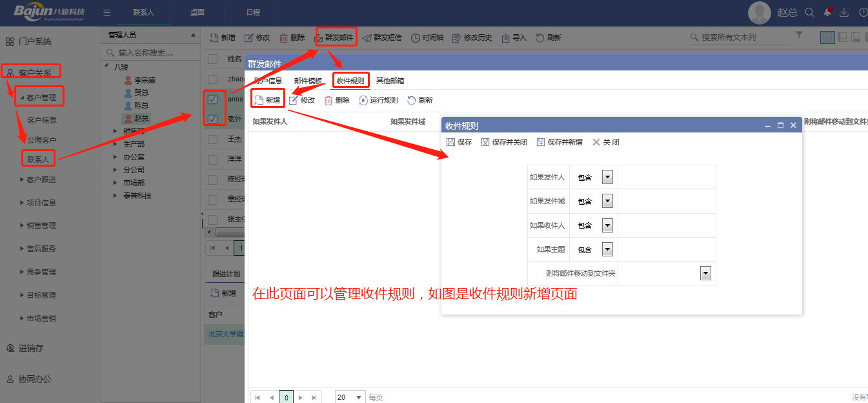This screenshot has height=403, width=868.
Task: Click the 搜索所有文本列 search field
Action: coord(742,37)
